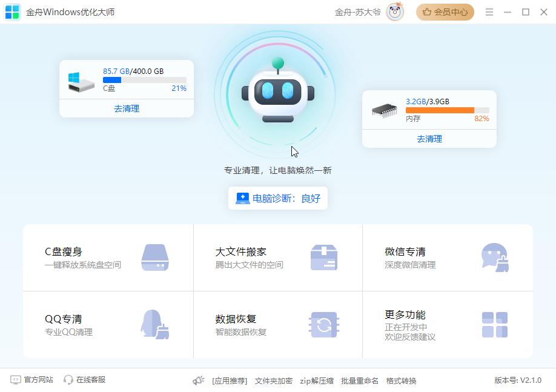Contact 在线客服 support
Image resolution: width=556 pixels, height=392 pixels.
click(x=85, y=380)
